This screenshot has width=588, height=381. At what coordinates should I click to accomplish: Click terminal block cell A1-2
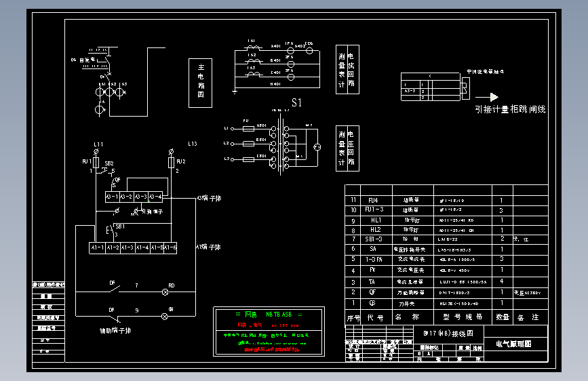point(113,247)
